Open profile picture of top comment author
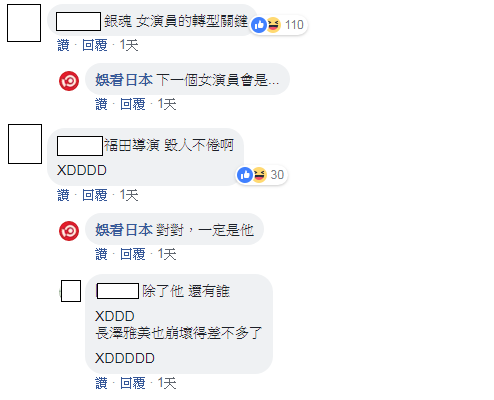This screenshot has width=494, height=400. click(x=24, y=23)
